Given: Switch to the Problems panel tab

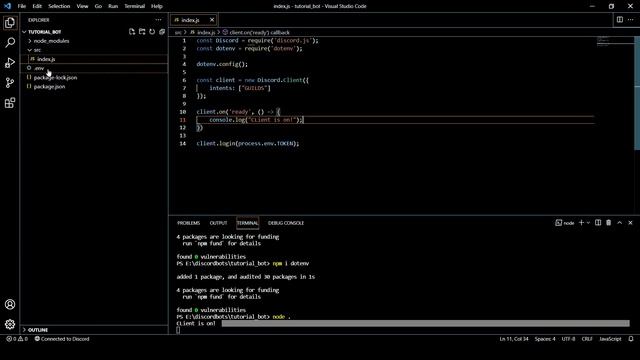Looking at the screenshot, I should [x=189, y=223].
